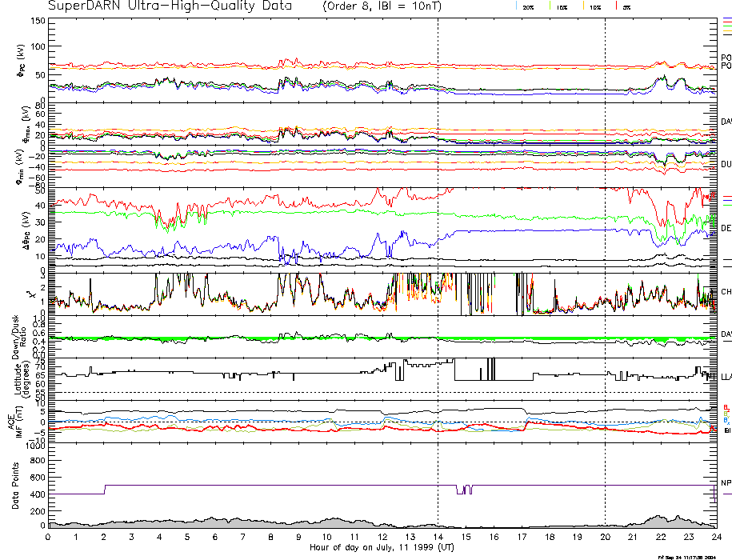Select the Order 8 parameter text
This screenshot has height=560, width=732.
349,6
